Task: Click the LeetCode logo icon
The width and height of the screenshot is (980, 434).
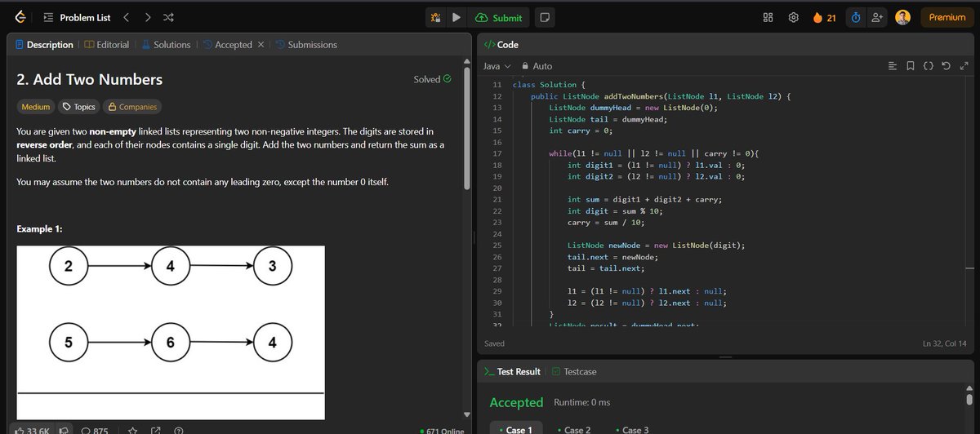Action: tap(20, 17)
